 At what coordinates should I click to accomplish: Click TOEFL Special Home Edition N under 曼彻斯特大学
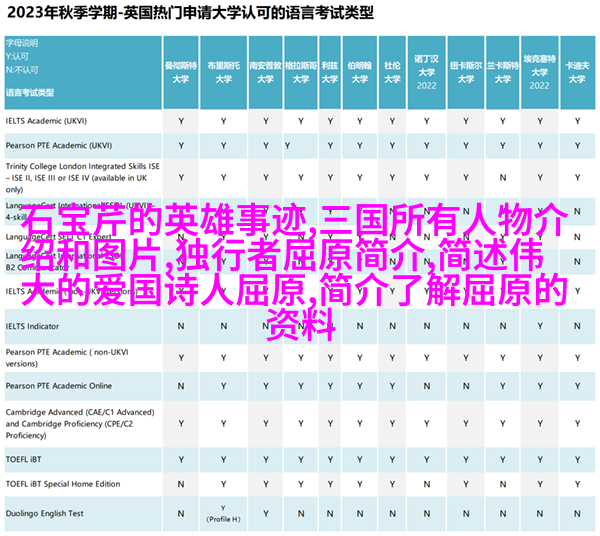coord(181,484)
